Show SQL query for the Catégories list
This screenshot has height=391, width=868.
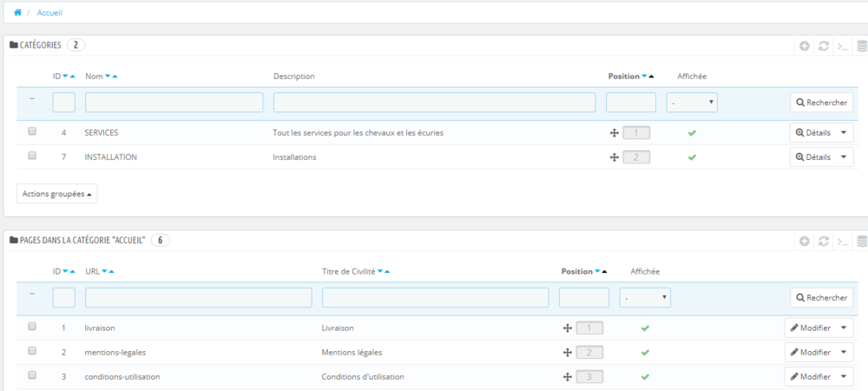pos(843,46)
